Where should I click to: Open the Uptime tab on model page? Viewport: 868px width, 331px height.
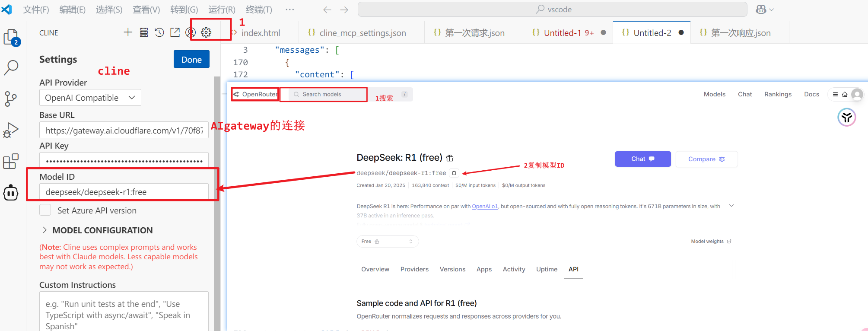pyautogui.click(x=547, y=269)
